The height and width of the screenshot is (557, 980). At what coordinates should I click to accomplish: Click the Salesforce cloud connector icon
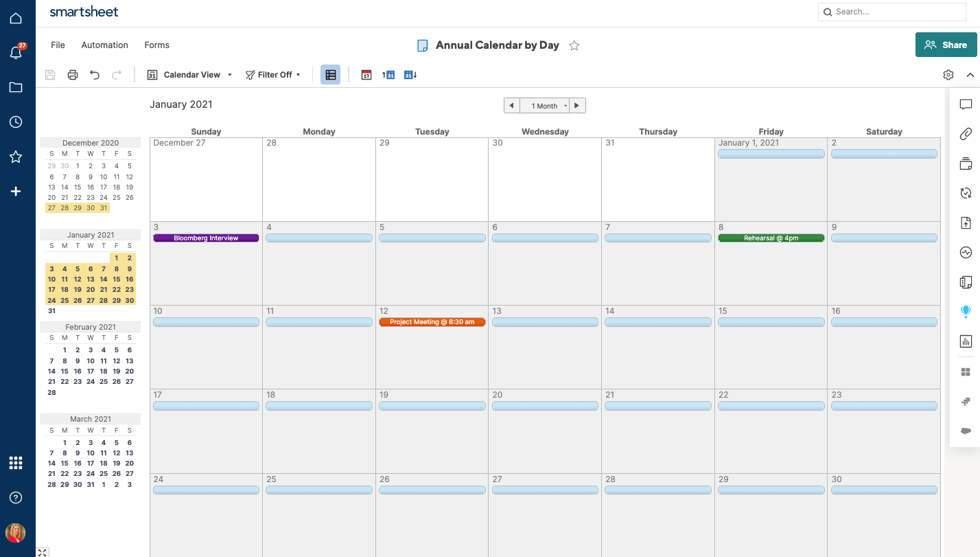966,431
